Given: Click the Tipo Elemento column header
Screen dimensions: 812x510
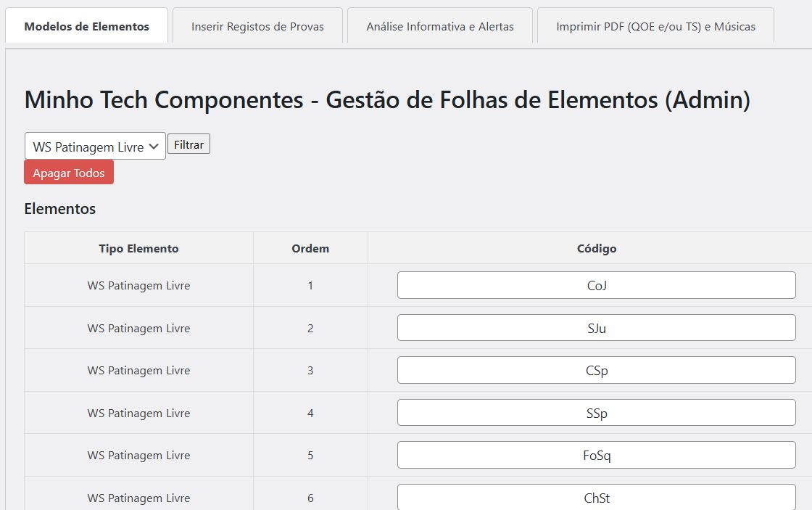Looking at the screenshot, I should click(x=138, y=248).
